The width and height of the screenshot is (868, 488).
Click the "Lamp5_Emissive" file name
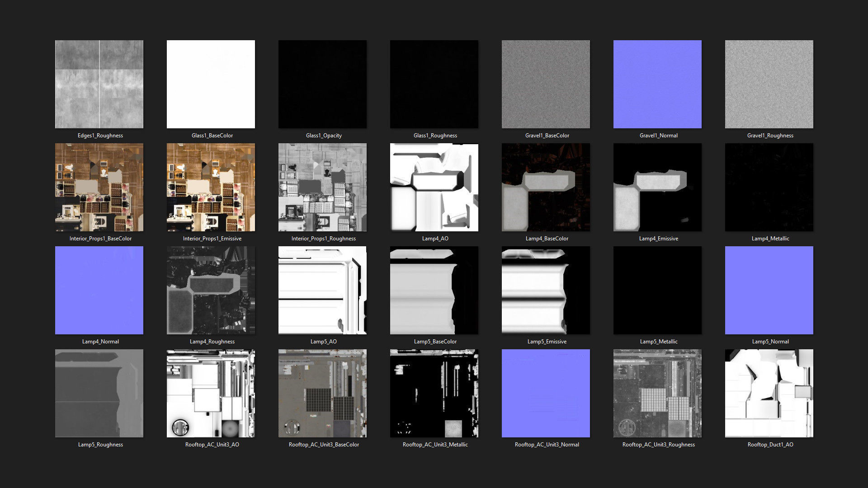click(547, 342)
